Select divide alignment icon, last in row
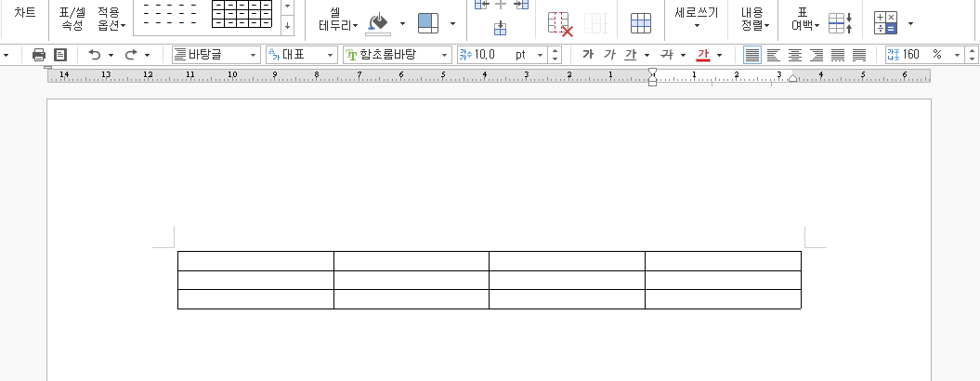Viewport: 980px width, 381px height. (x=859, y=55)
